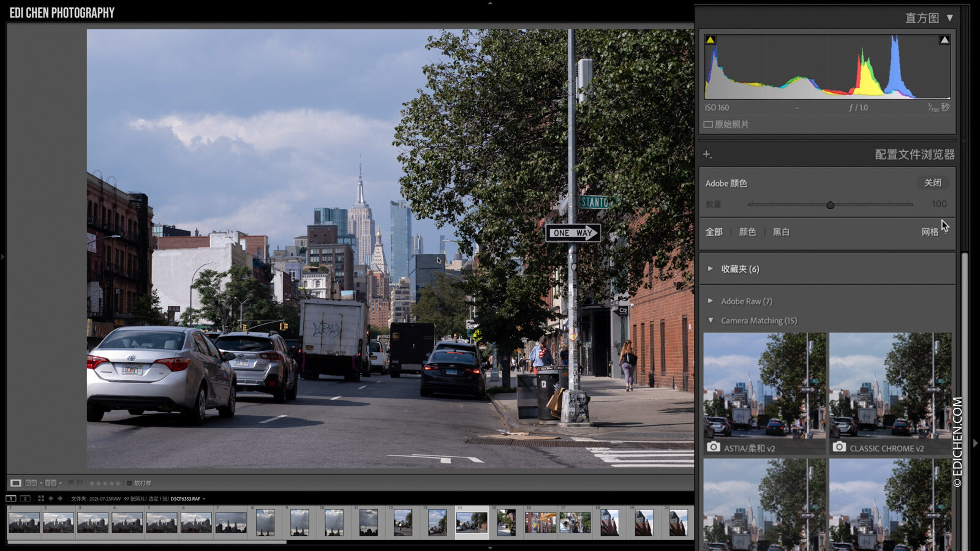Image resolution: width=980 pixels, height=551 pixels.
Task: Select the reference view R|A icon
Action: click(31, 483)
